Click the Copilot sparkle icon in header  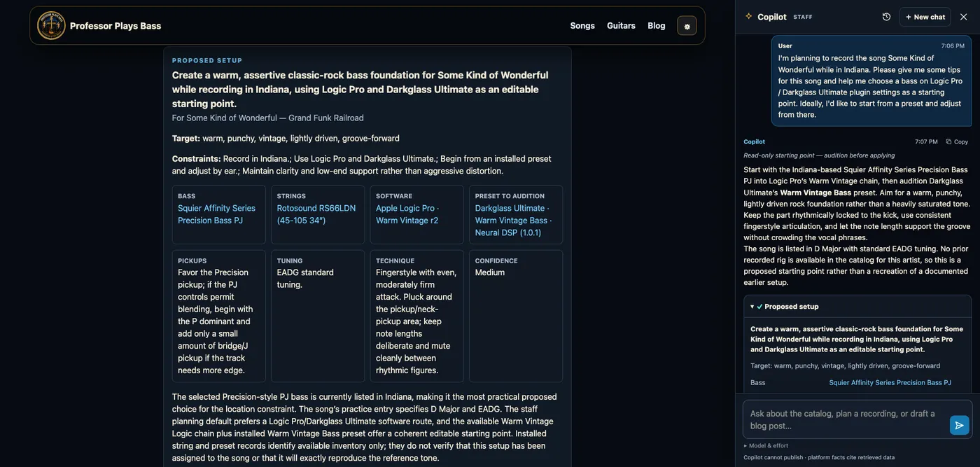pos(749,16)
